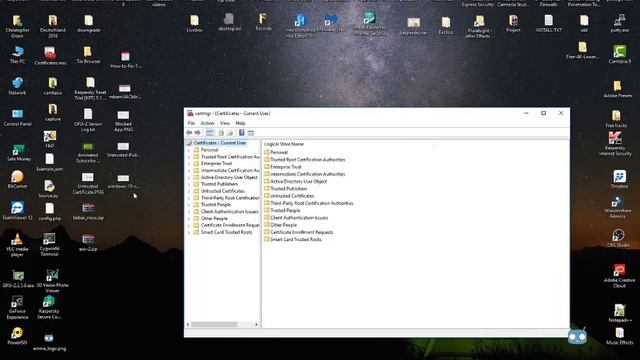
Task: Expand the Other People tree node
Action: pos(189,219)
